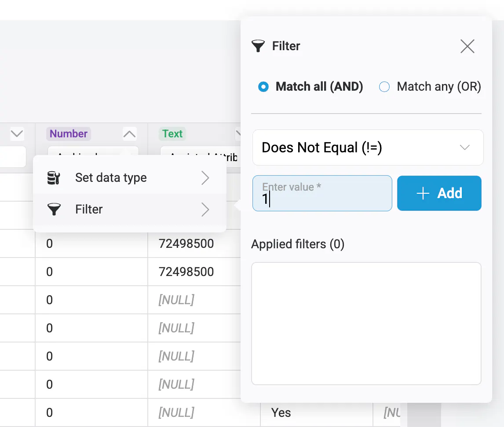Click the Applied filters list box

point(366,324)
